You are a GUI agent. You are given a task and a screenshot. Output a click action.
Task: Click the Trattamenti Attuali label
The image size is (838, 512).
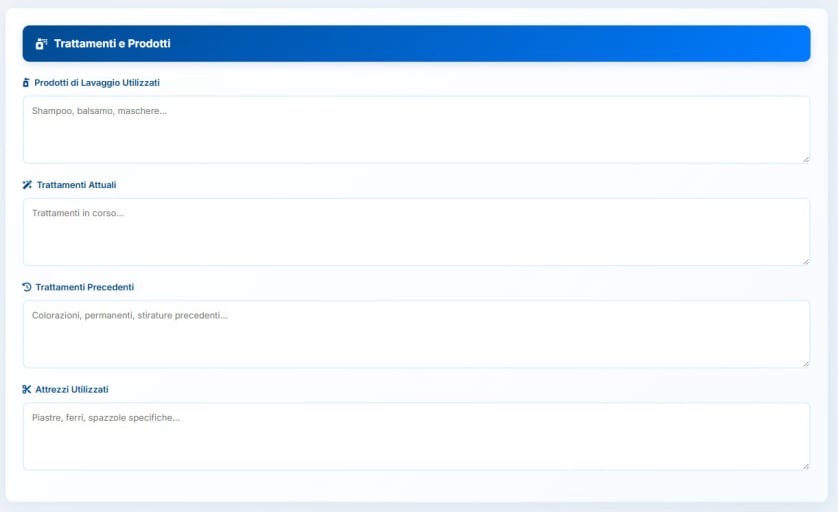[77, 185]
